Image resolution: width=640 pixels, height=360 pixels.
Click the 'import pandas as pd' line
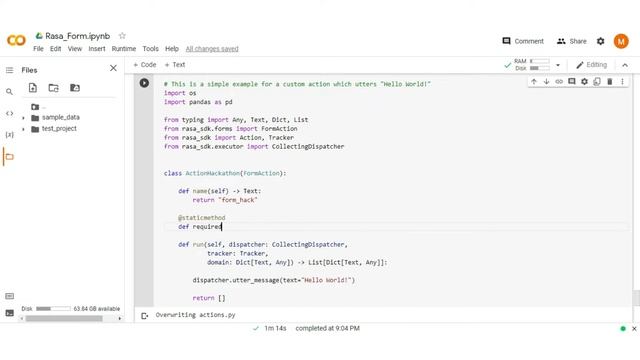[x=198, y=102]
